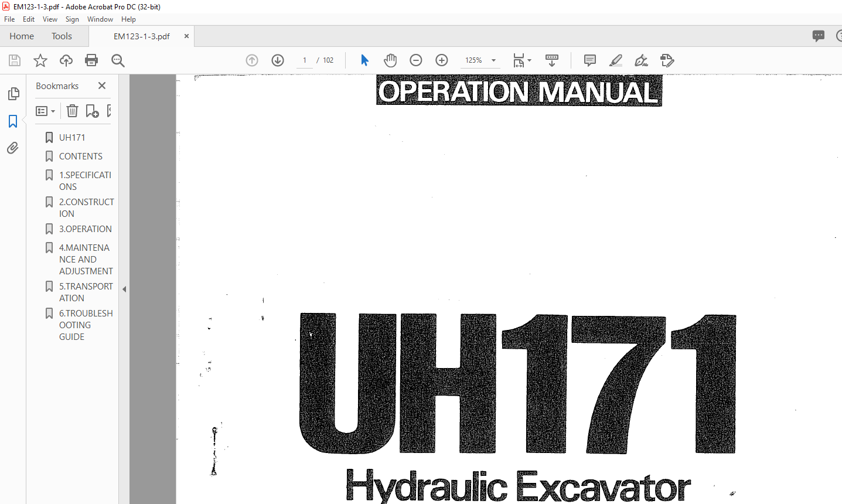Open 4.MAINTENANCE AND ADJUSTMENT bookmark
This screenshot has height=504, width=842.
[x=86, y=260]
